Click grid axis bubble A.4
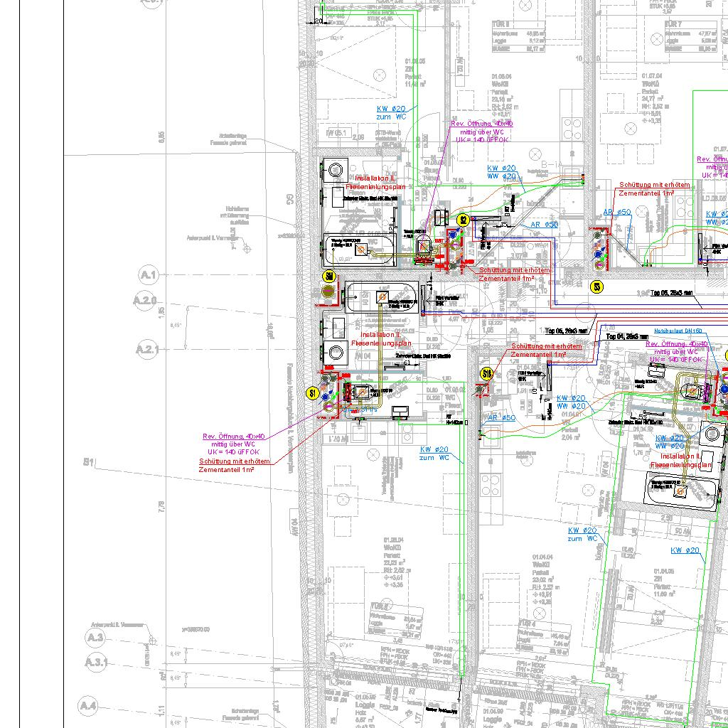This screenshot has width=728, height=728. pos(88,706)
